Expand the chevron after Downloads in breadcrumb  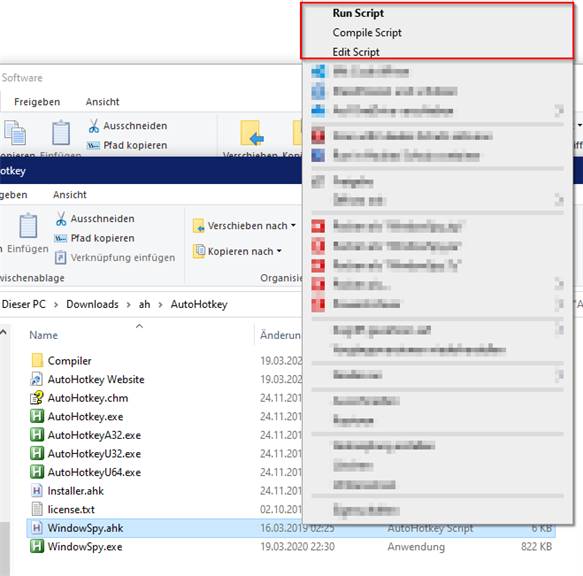pyautogui.click(x=128, y=305)
